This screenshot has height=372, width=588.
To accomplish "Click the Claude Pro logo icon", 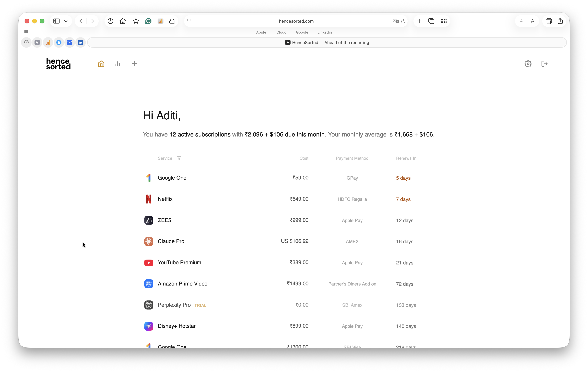I will tap(149, 241).
